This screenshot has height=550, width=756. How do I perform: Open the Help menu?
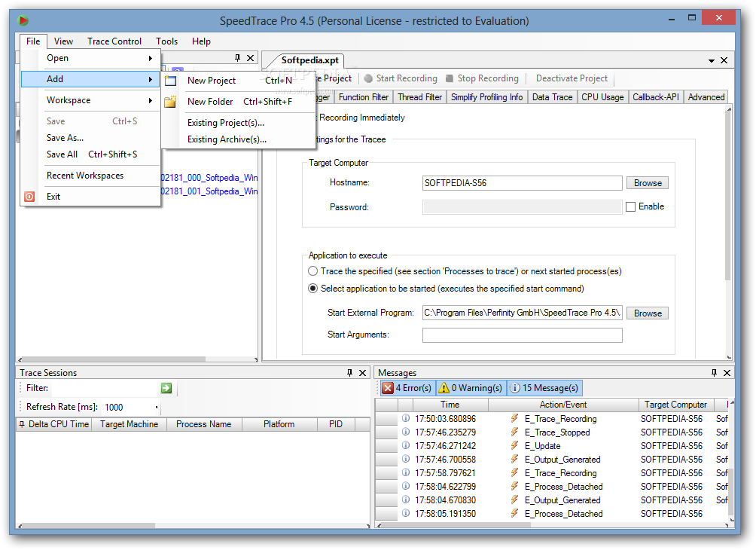coord(202,41)
